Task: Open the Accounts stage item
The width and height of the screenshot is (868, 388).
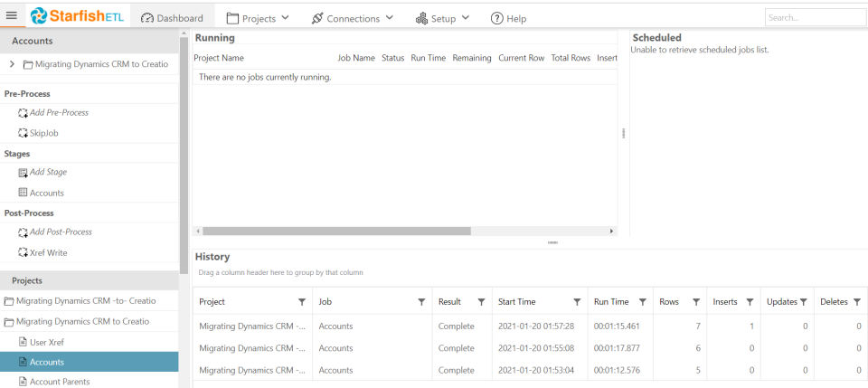Action: [46, 193]
